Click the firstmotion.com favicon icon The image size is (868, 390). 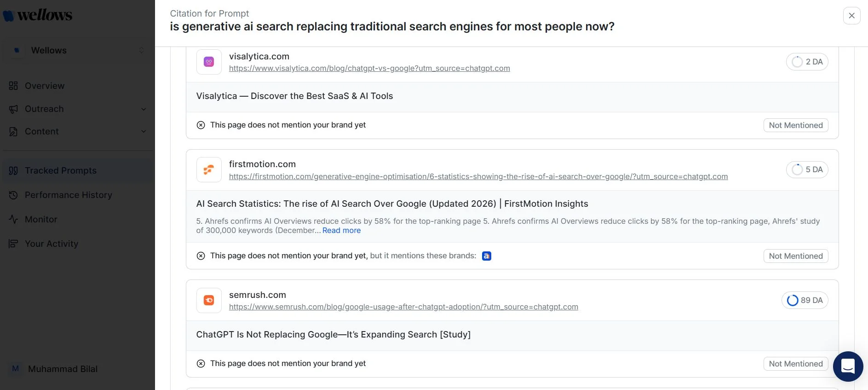coord(209,170)
